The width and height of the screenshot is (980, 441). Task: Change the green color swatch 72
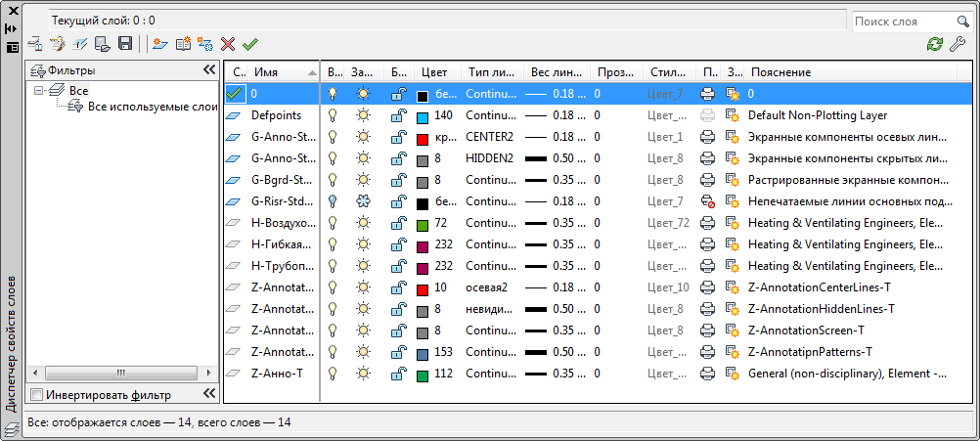click(423, 226)
